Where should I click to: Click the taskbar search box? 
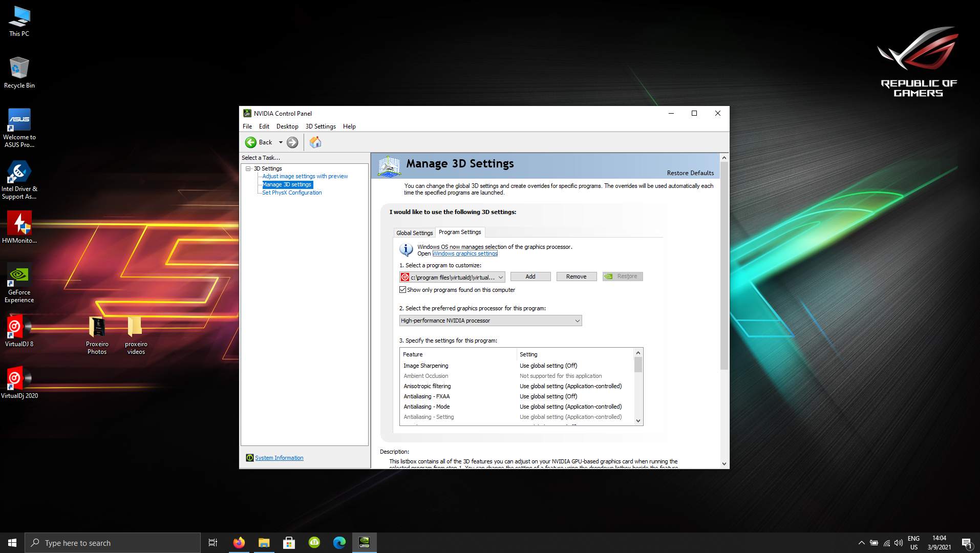click(x=113, y=543)
